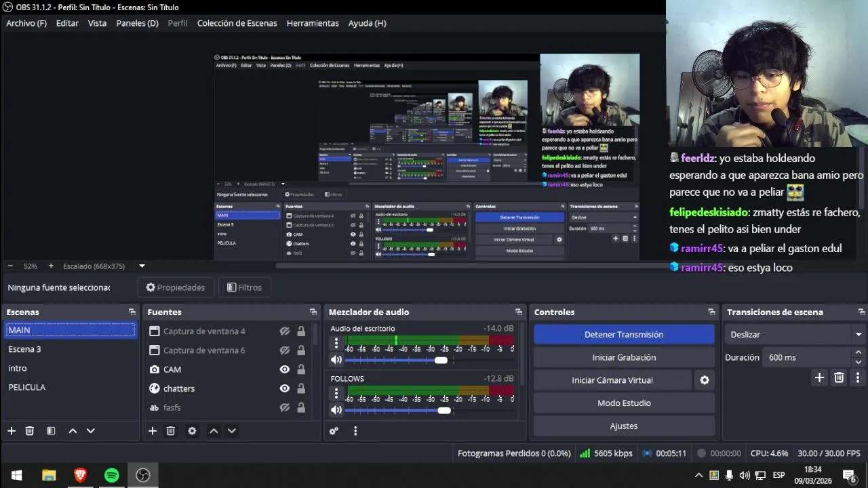This screenshot has width=868, height=488.
Task: Increase transition duration stepper up
Action: [x=859, y=352]
